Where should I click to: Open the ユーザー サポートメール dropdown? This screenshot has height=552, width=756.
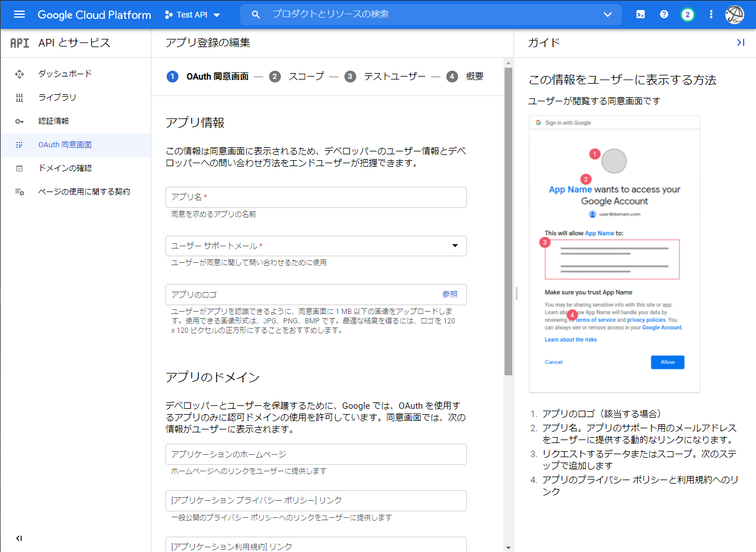[x=316, y=246]
